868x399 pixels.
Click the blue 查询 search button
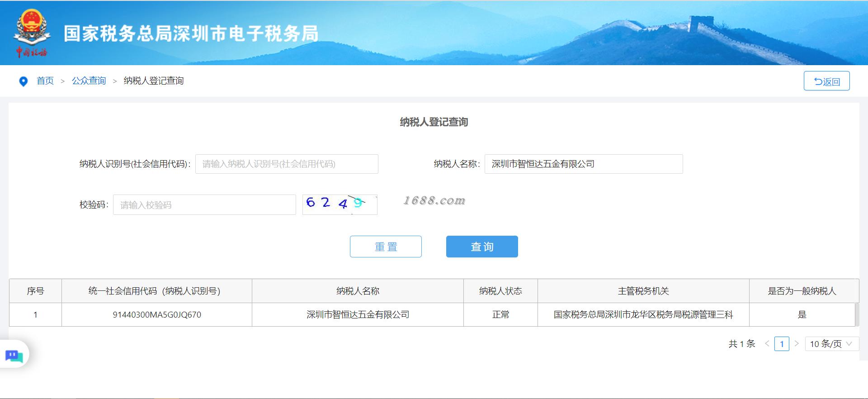tap(482, 247)
